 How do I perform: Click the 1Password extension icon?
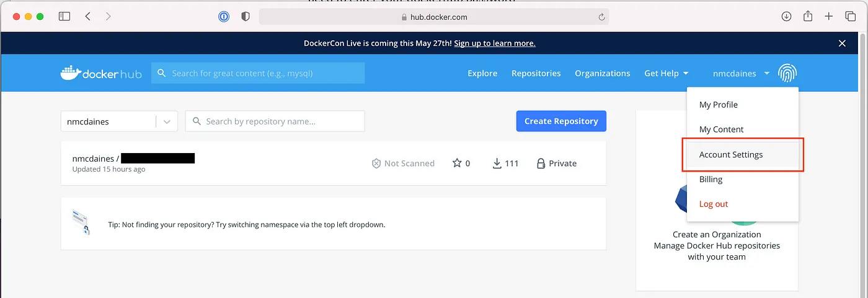(224, 17)
